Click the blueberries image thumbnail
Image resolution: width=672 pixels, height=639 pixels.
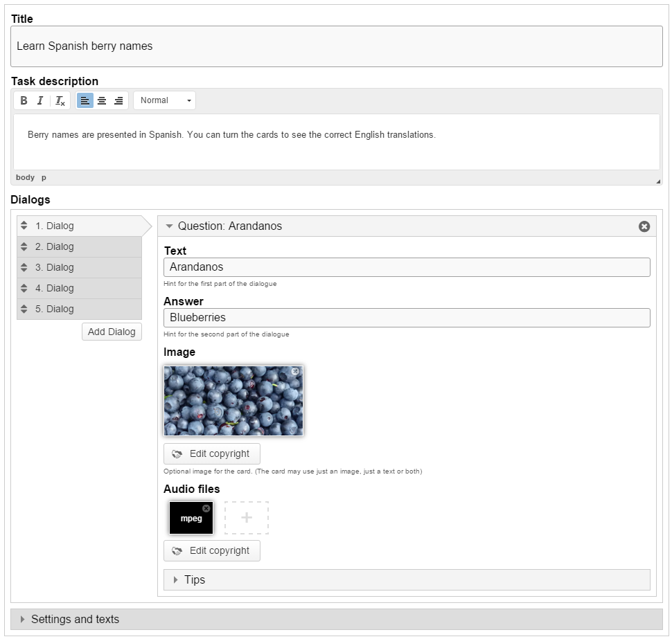[233, 401]
